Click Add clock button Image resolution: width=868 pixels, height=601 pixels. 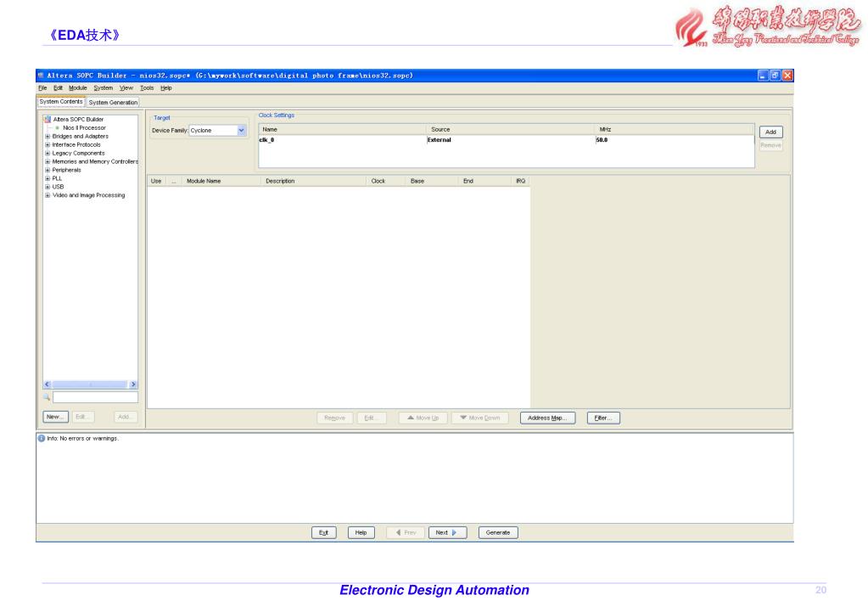coord(770,132)
